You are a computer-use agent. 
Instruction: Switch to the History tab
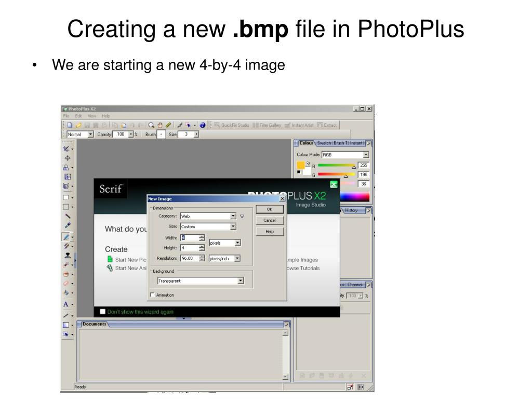[x=351, y=210]
